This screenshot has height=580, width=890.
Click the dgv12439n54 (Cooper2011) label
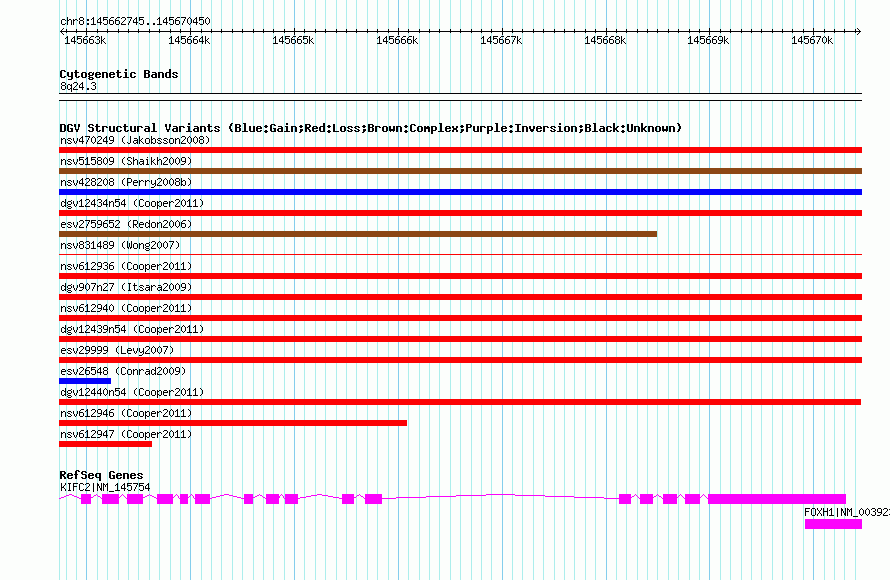tap(132, 329)
